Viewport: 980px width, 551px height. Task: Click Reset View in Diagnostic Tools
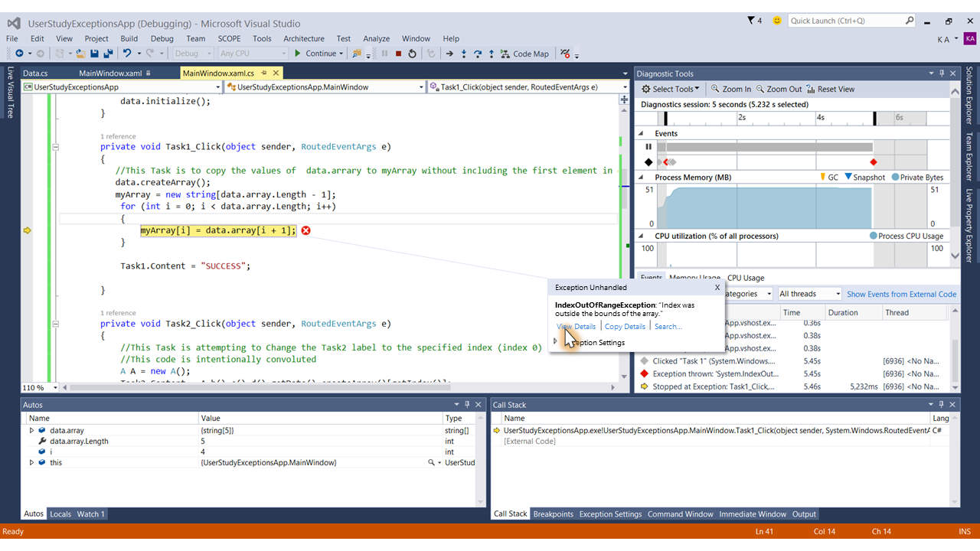(830, 89)
